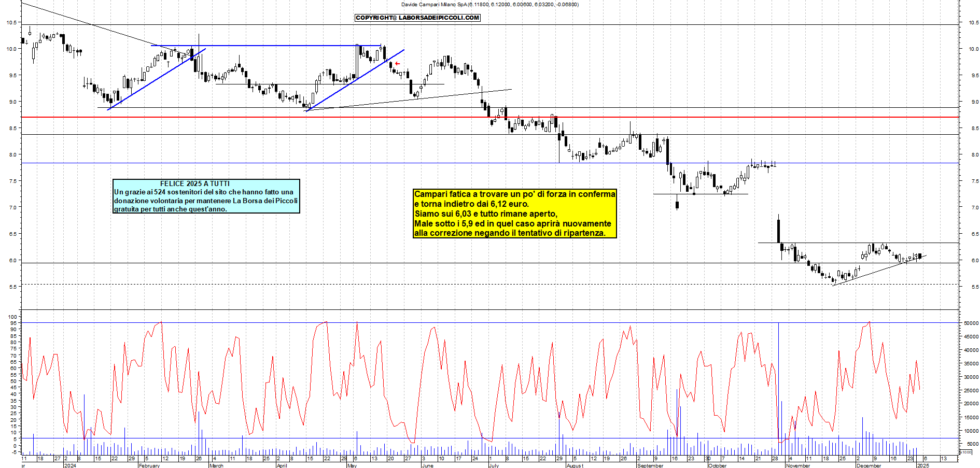Click the October month label
Image resolution: width=980 pixels, height=468 pixels.
coord(718,465)
